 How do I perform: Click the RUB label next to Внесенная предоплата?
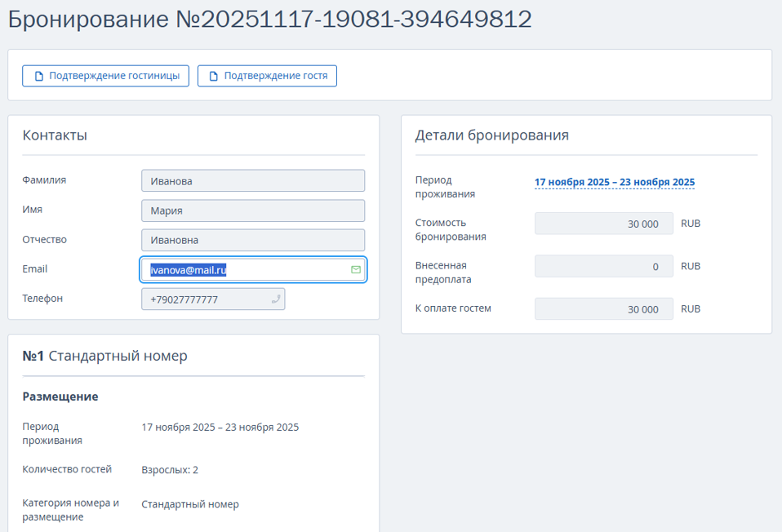click(691, 266)
